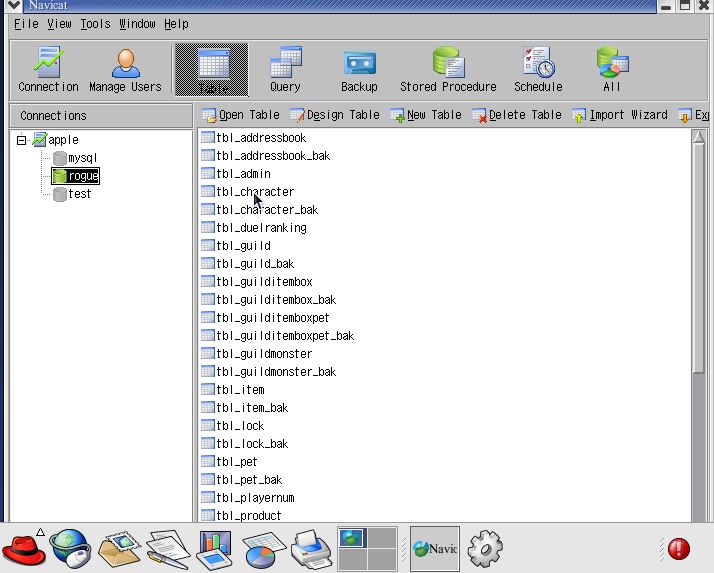This screenshot has width=714, height=573.
Task: Select table tbl_item_bak
Action: [x=245, y=408]
